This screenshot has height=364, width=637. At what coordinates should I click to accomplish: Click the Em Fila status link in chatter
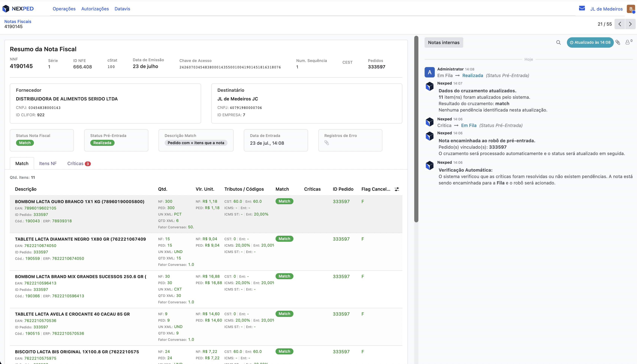(x=469, y=125)
